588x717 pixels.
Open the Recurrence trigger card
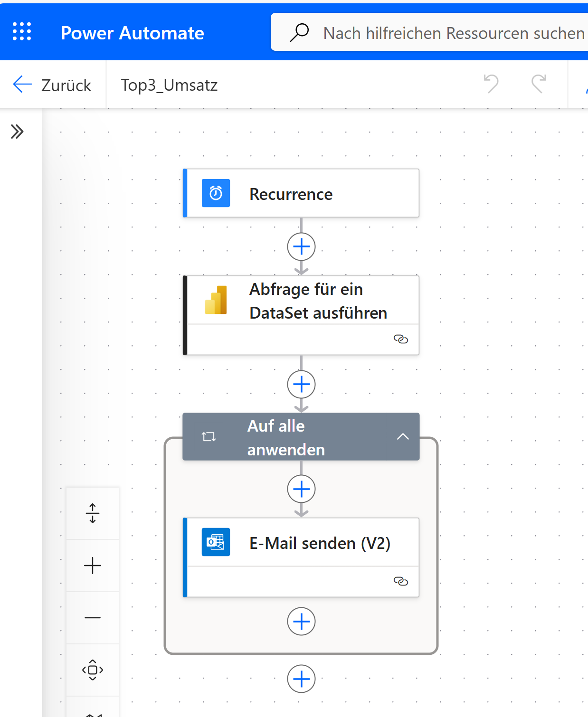pyautogui.click(x=301, y=194)
